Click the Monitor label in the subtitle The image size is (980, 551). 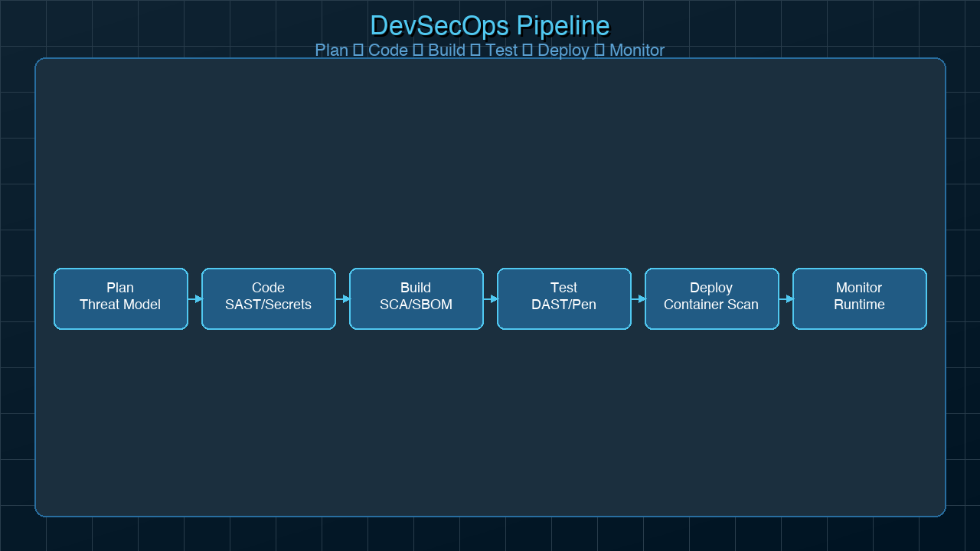click(x=637, y=51)
